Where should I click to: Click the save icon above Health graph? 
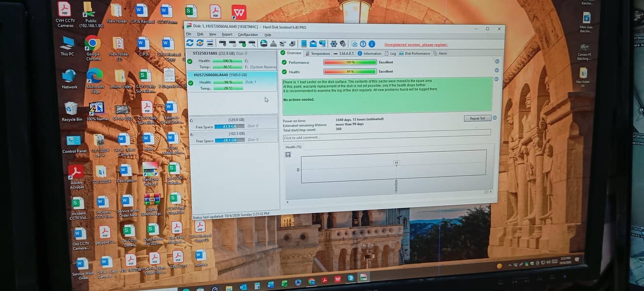(x=288, y=154)
